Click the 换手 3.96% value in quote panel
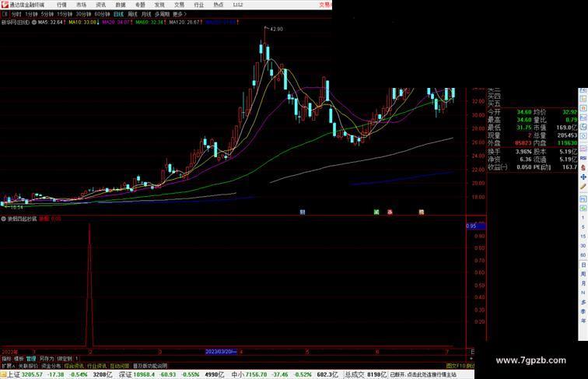 [x=523, y=152]
